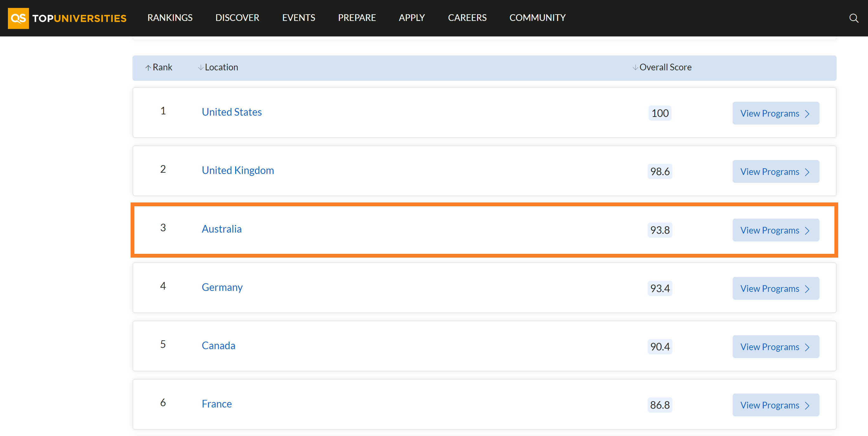
Task: View Programs for United States
Action: pyautogui.click(x=775, y=113)
